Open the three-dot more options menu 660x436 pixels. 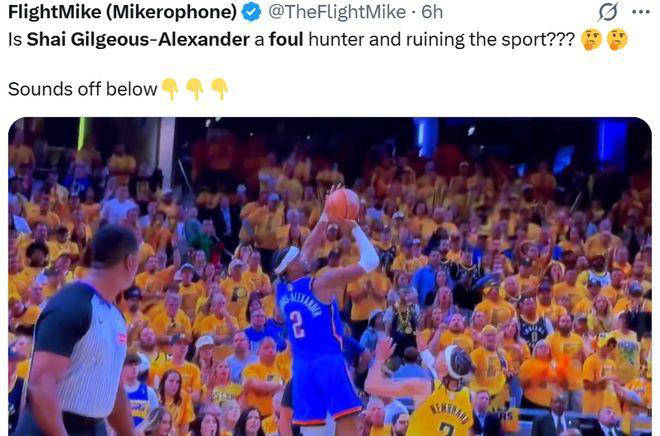point(641,12)
